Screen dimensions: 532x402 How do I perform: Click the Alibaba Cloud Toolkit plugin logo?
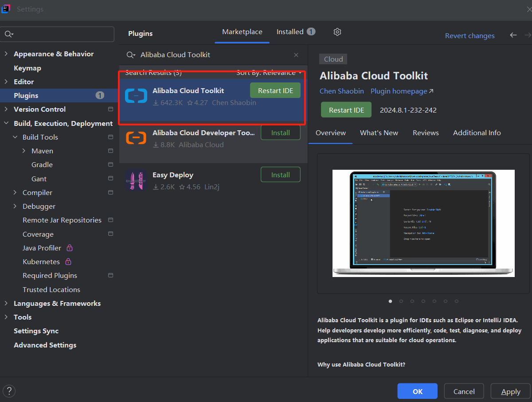[136, 96]
